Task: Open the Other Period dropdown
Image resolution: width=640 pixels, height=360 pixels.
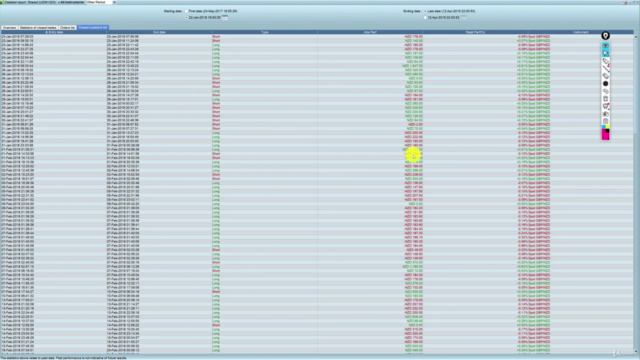Action: 101,2
